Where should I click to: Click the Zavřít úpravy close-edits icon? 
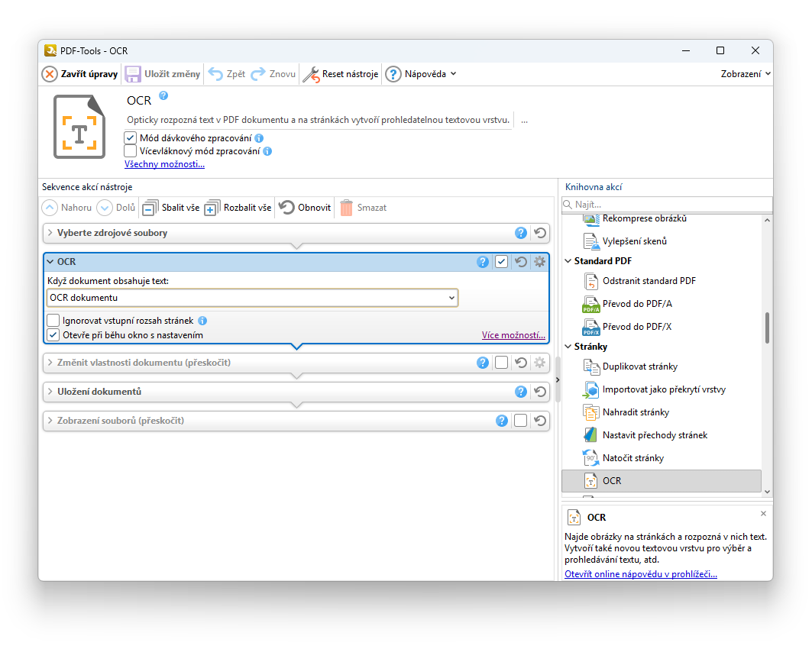click(x=50, y=74)
